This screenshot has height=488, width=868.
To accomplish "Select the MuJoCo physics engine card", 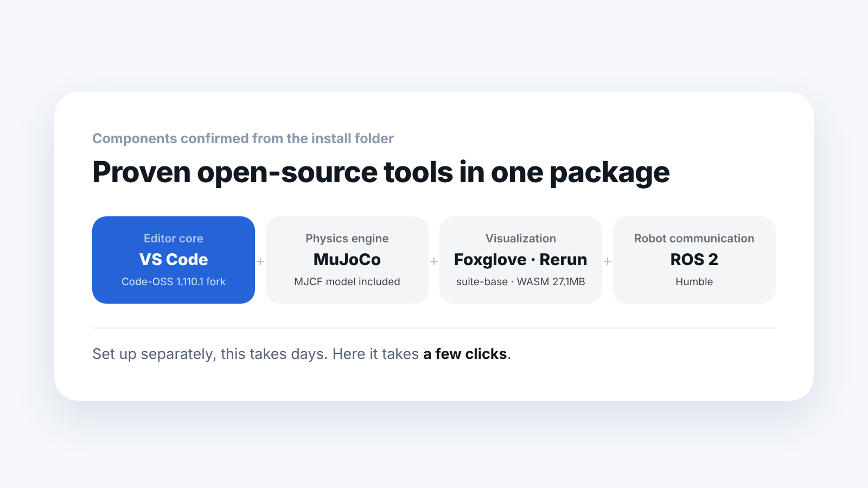I will (x=347, y=260).
